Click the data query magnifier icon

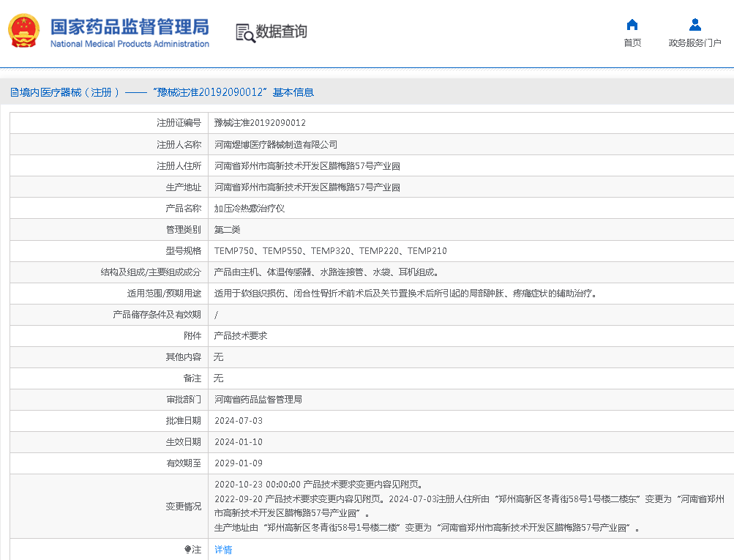[244, 32]
